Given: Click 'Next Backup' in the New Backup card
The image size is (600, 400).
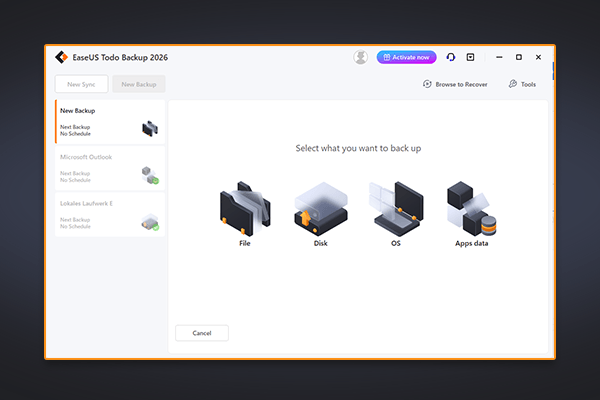Looking at the screenshot, I should [75, 127].
